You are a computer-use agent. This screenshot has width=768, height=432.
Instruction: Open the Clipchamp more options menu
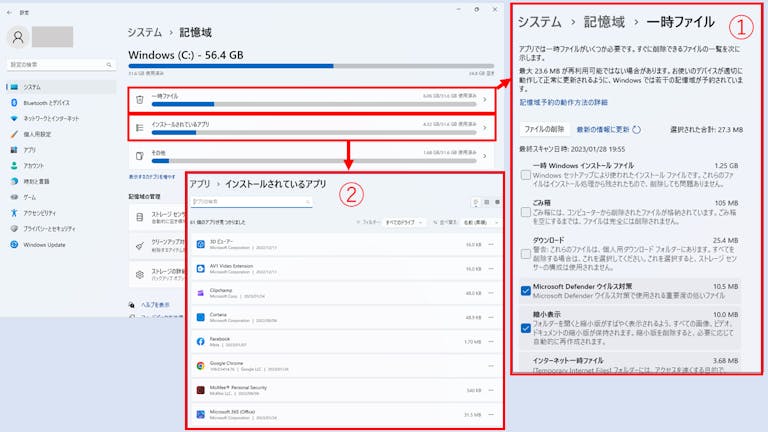click(491, 293)
